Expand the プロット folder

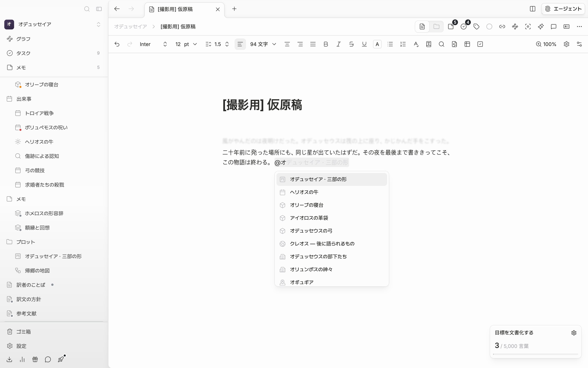pyautogui.click(x=54, y=242)
